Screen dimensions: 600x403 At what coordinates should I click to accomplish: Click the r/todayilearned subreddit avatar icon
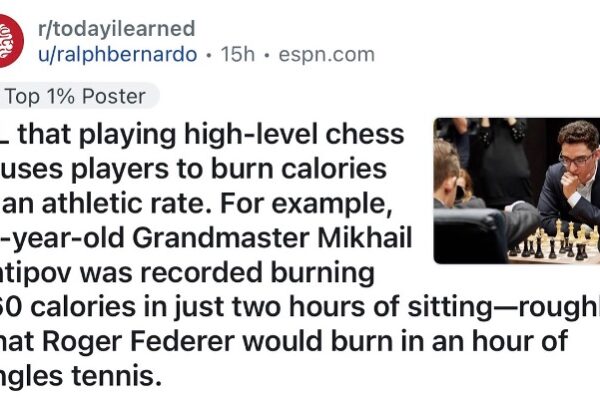point(9,40)
